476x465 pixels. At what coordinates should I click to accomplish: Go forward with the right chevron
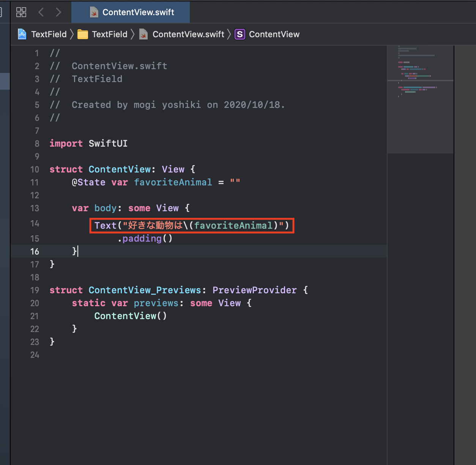click(x=58, y=12)
